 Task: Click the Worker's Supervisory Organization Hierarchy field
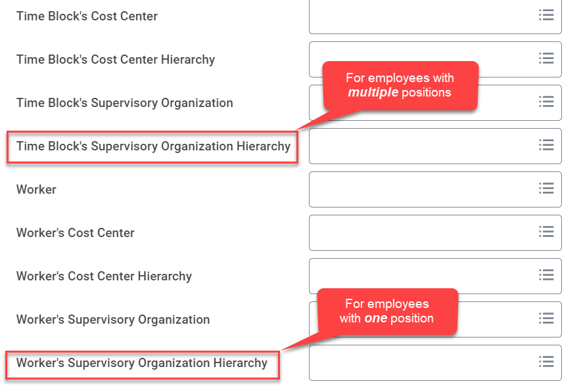click(421, 363)
